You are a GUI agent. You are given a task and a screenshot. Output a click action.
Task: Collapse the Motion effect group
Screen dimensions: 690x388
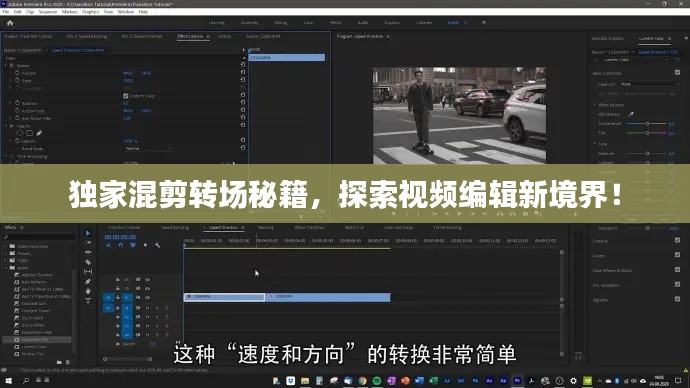[6, 65]
